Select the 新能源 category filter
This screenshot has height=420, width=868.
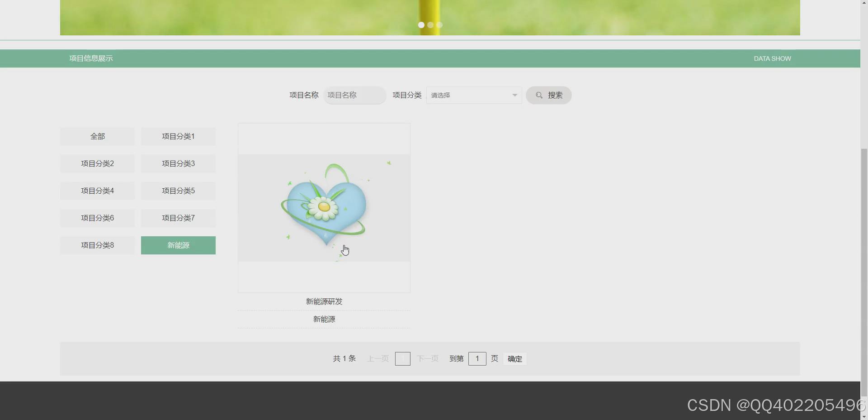coord(178,245)
